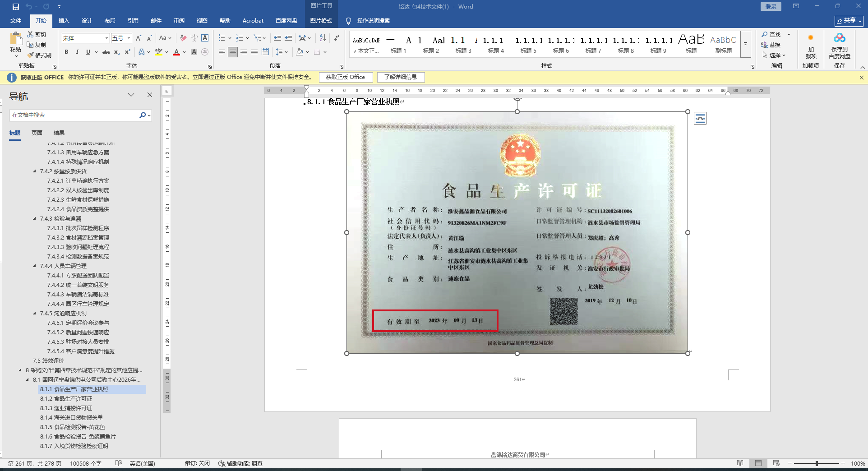The image size is (868, 471).
Task: Open the navigation pane options chevron
Action: (x=131, y=95)
